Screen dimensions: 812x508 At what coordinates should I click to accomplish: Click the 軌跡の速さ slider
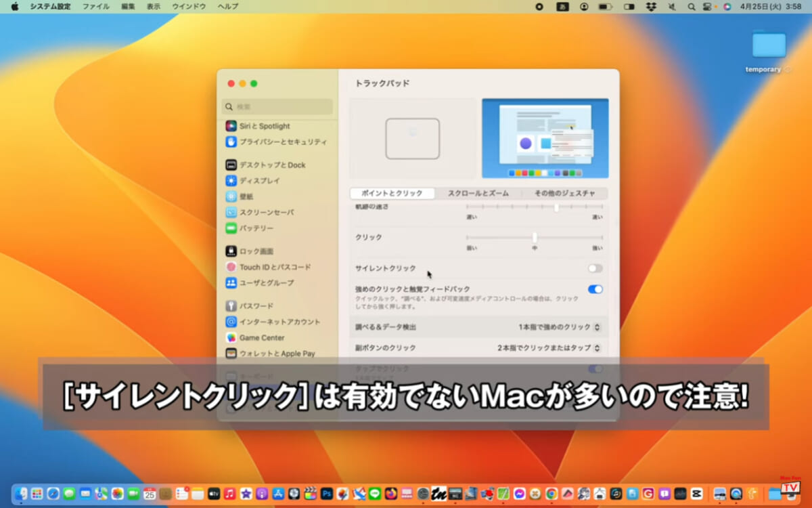coord(535,207)
